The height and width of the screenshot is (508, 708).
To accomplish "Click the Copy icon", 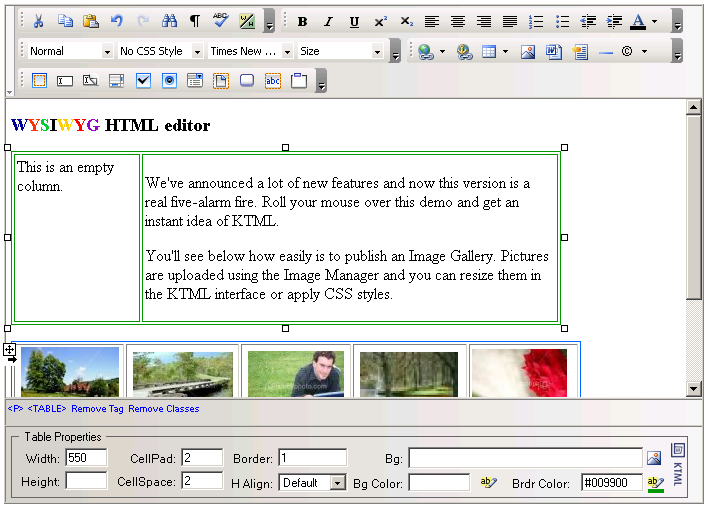I will click(x=65, y=21).
